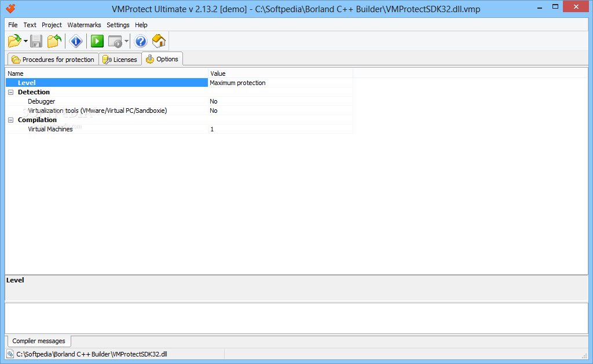
Task: Click the Maximum protection value
Action: 237,83
